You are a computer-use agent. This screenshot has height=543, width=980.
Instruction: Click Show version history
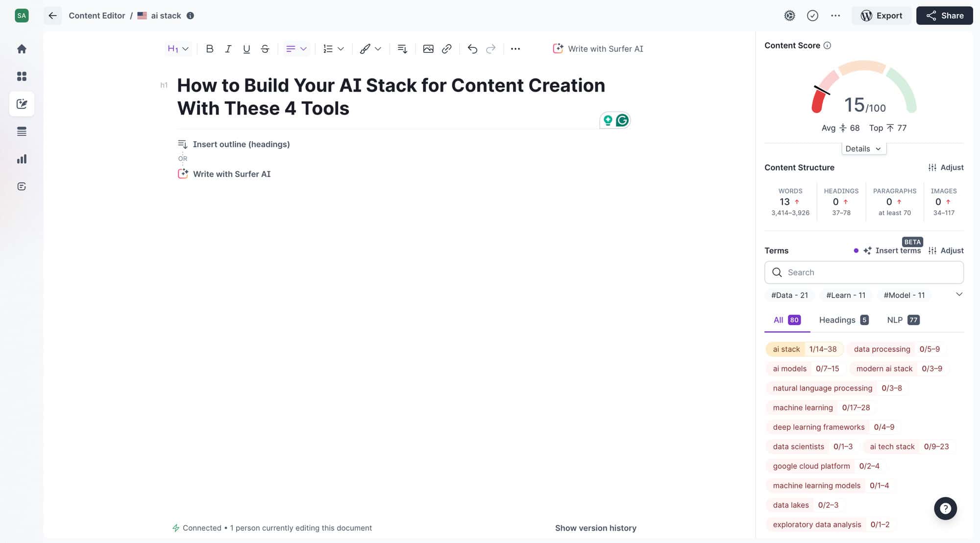point(595,528)
